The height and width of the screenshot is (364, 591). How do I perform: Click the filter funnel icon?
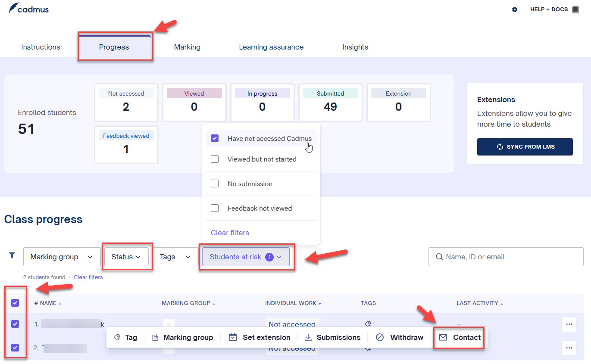[x=12, y=255]
